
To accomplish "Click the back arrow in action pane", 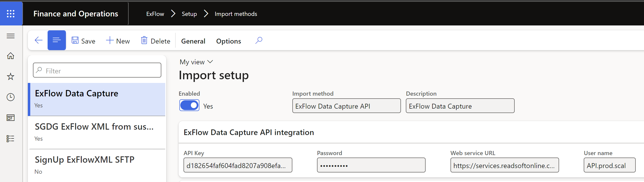I will pos(38,40).
